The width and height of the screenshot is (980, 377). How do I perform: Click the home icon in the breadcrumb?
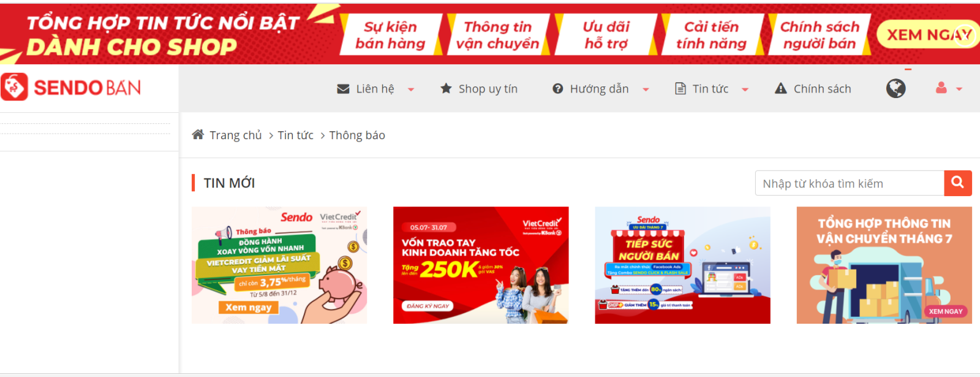pos(198,134)
